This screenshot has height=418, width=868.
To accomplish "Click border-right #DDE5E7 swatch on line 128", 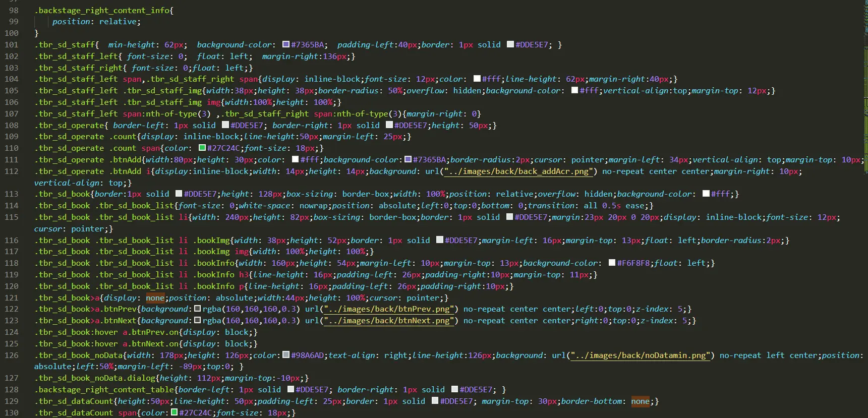I will coord(455,389).
